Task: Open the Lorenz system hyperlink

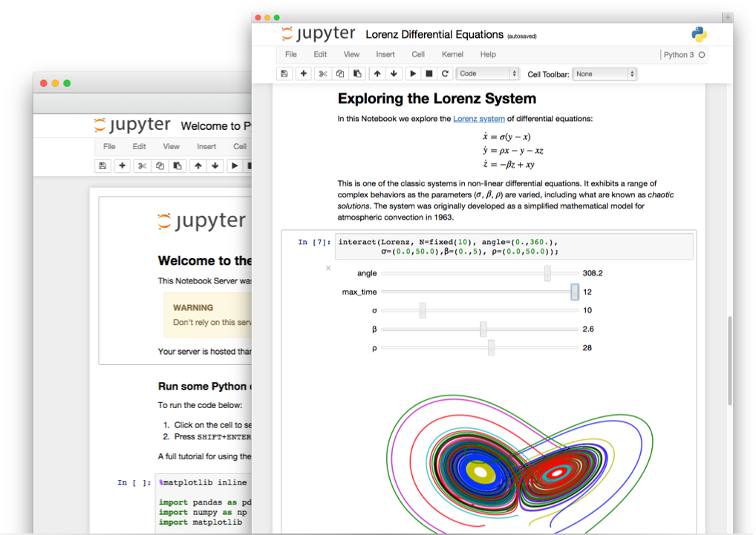Action: [479, 118]
